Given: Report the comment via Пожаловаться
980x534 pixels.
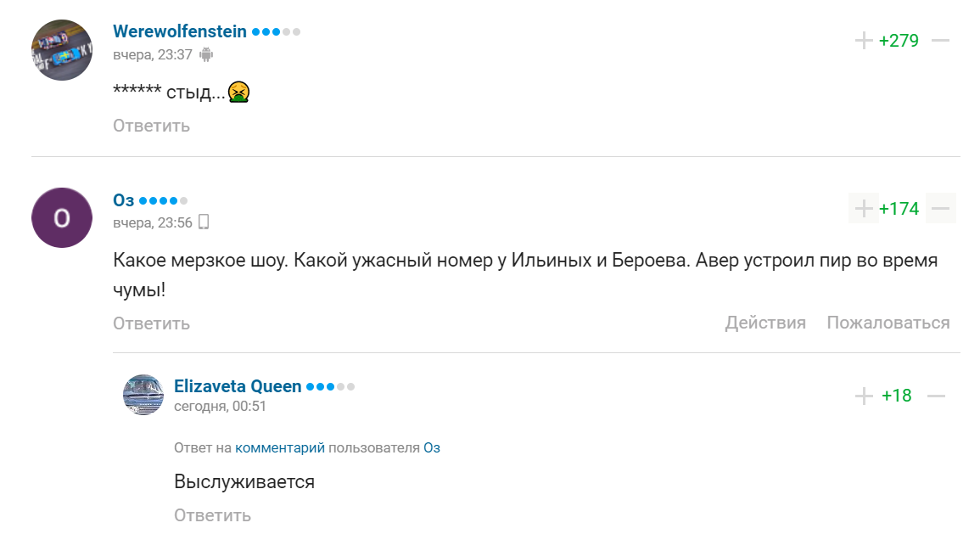Looking at the screenshot, I should point(888,323).
